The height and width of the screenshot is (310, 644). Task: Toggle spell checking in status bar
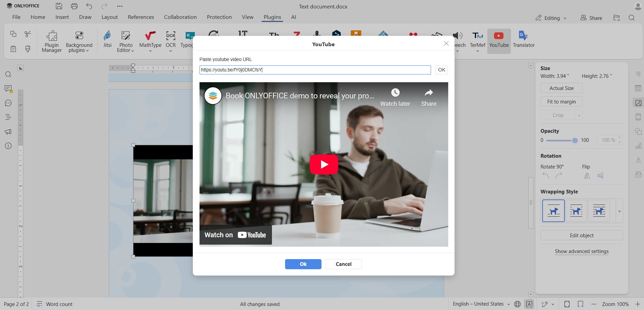point(529,304)
